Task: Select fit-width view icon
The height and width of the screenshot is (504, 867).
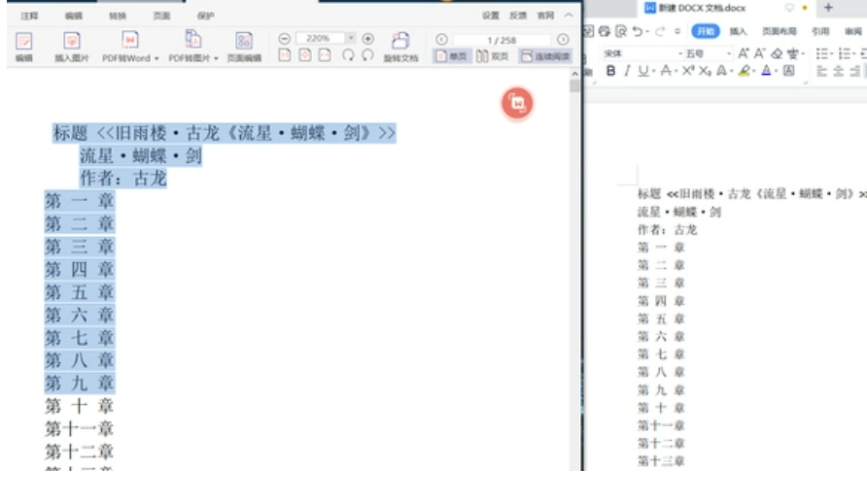Action: tap(325, 55)
